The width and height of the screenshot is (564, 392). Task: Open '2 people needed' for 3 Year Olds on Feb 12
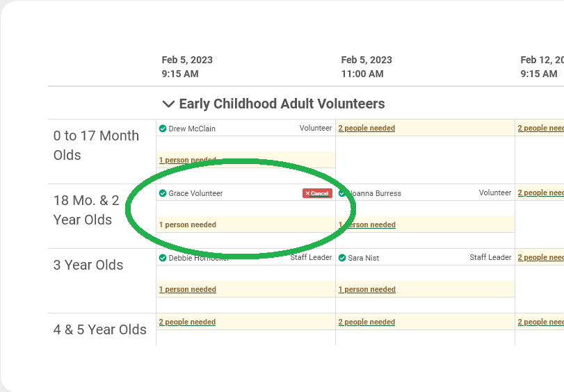click(540, 257)
